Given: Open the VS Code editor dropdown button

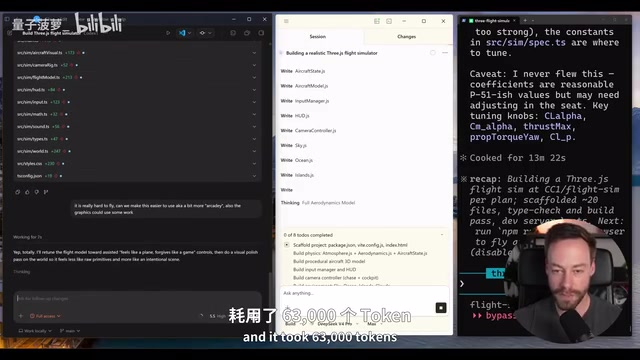Looking at the screenshot, I should coord(185,33).
